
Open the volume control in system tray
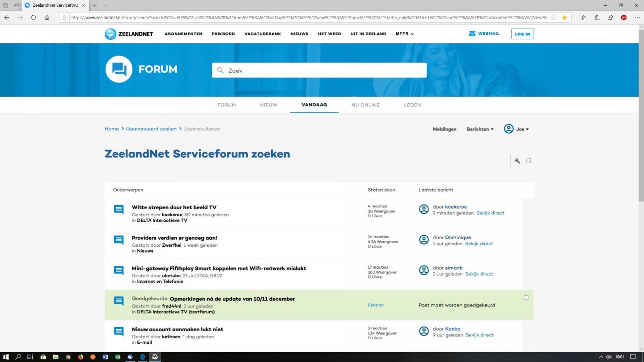coord(609,357)
